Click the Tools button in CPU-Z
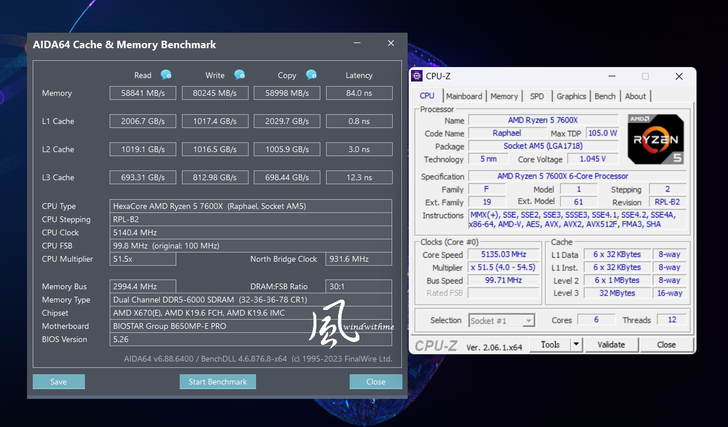Image resolution: width=728 pixels, height=427 pixels. (551, 345)
